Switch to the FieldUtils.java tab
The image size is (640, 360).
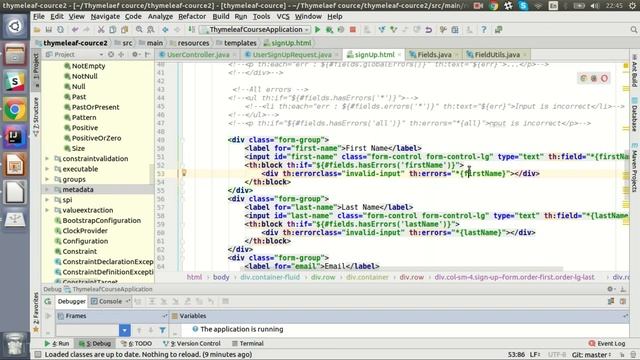(x=497, y=55)
